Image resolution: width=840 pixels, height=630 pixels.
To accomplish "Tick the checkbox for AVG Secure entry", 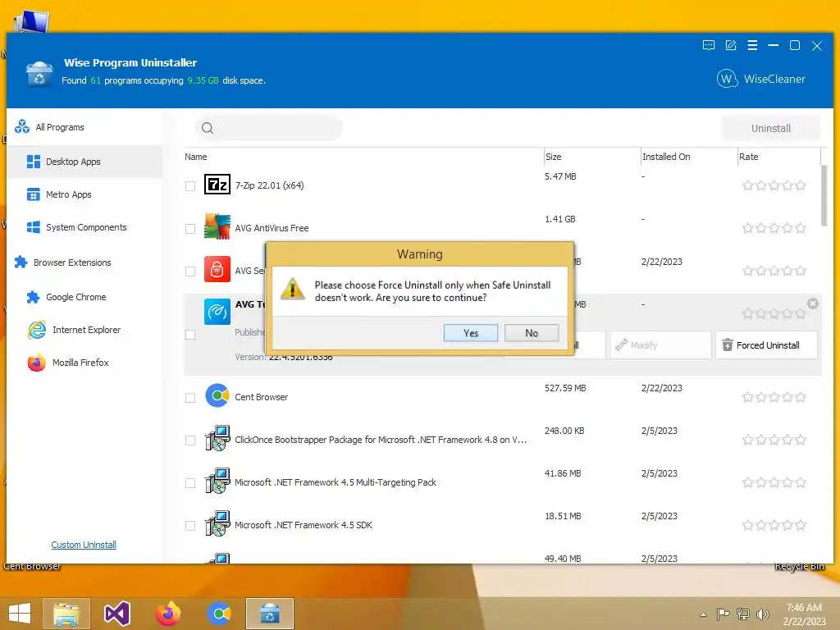I will click(190, 271).
